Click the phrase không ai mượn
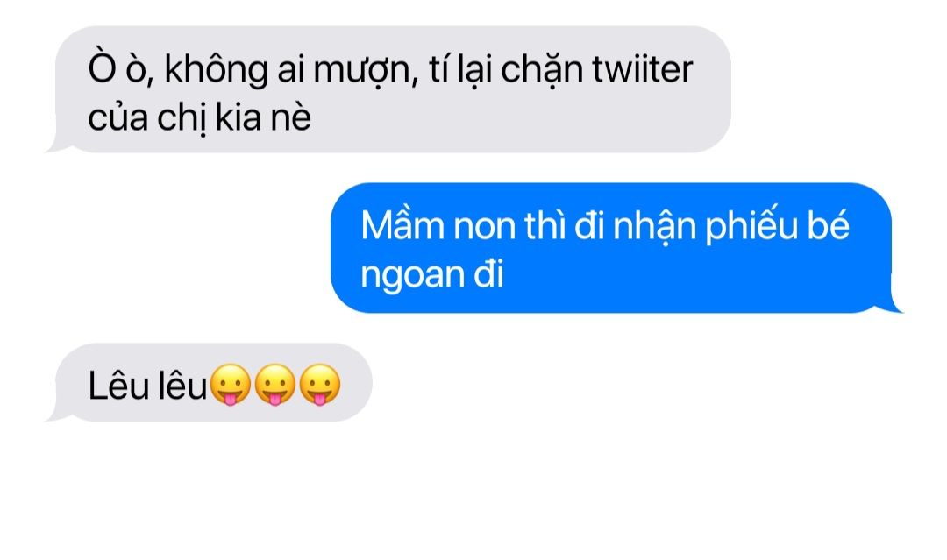The width and height of the screenshot is (947, 560). (292, 70)
